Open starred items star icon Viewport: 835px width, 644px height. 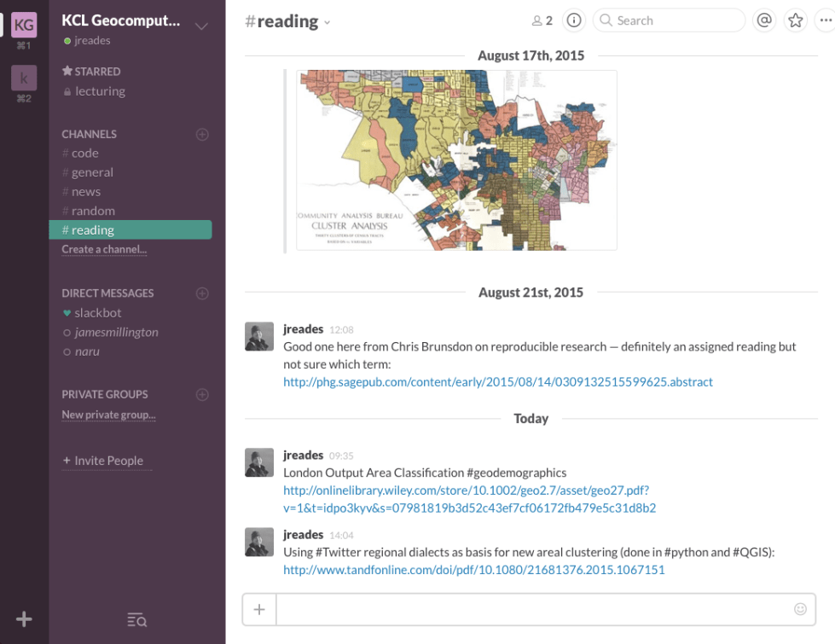796,20
